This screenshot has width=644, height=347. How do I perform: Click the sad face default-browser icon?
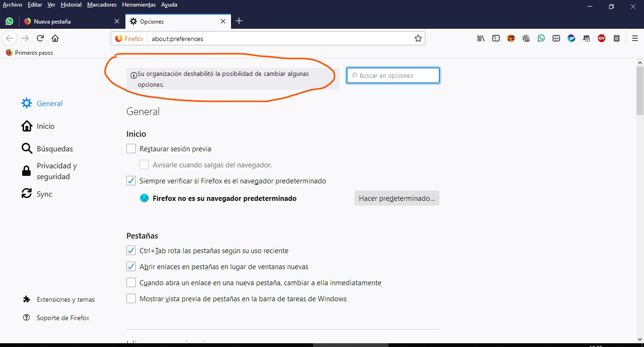click(144, 198)
